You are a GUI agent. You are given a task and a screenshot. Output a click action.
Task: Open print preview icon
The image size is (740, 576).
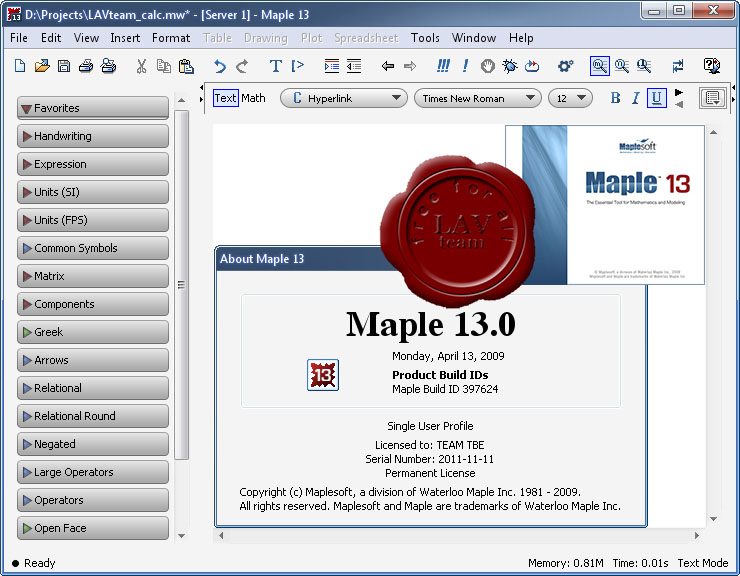pyautogui.click(x=109, y=66)
